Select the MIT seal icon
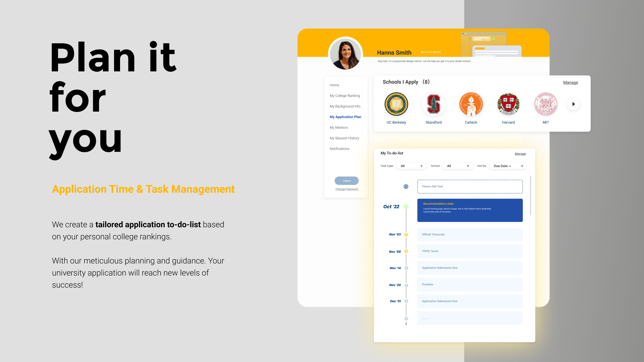The width and height of the screenshot is (644, 362). [546, 104]
